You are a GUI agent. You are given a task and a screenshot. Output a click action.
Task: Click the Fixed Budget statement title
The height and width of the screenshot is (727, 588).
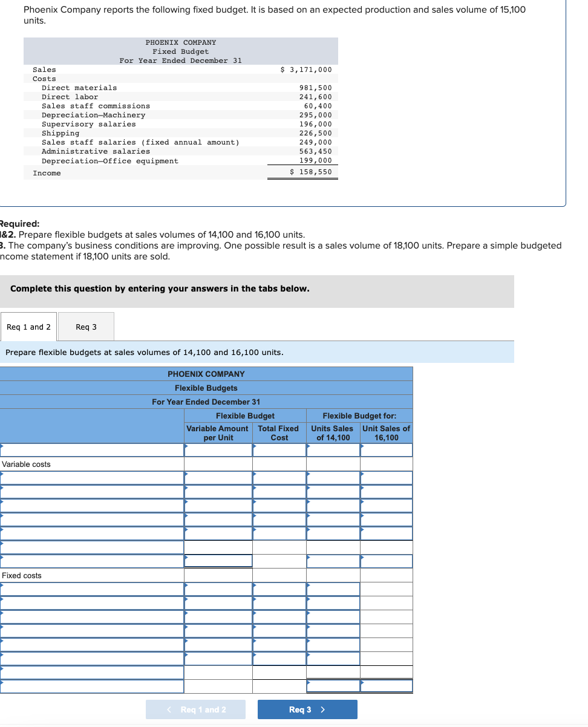[x=181, y=51]
